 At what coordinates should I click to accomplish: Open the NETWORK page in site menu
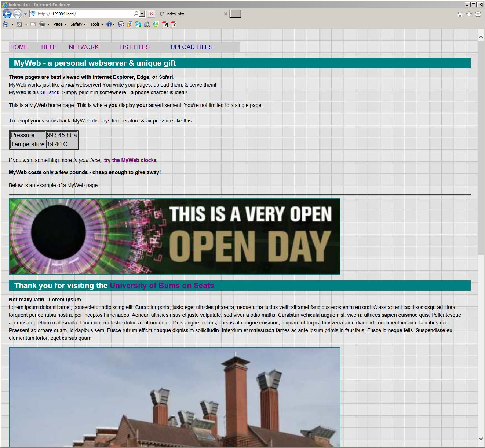pos(84,47)
